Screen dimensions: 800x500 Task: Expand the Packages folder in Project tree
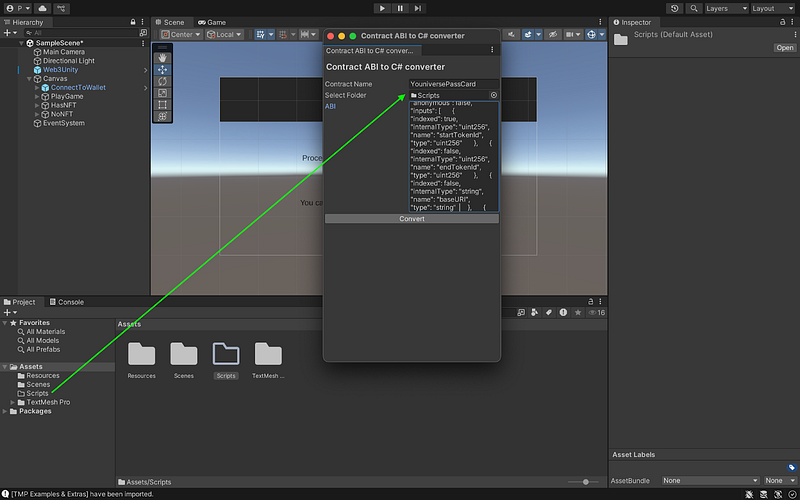[5, 412]
